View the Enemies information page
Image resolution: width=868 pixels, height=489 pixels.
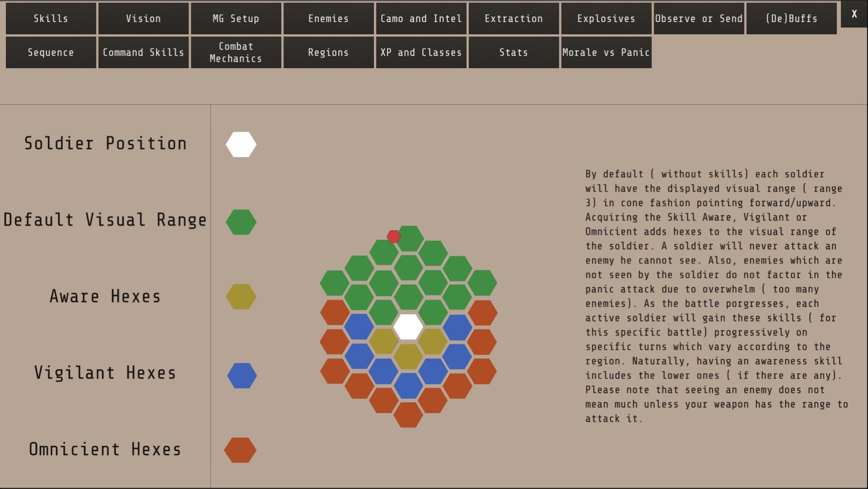[x=329, y=19]
